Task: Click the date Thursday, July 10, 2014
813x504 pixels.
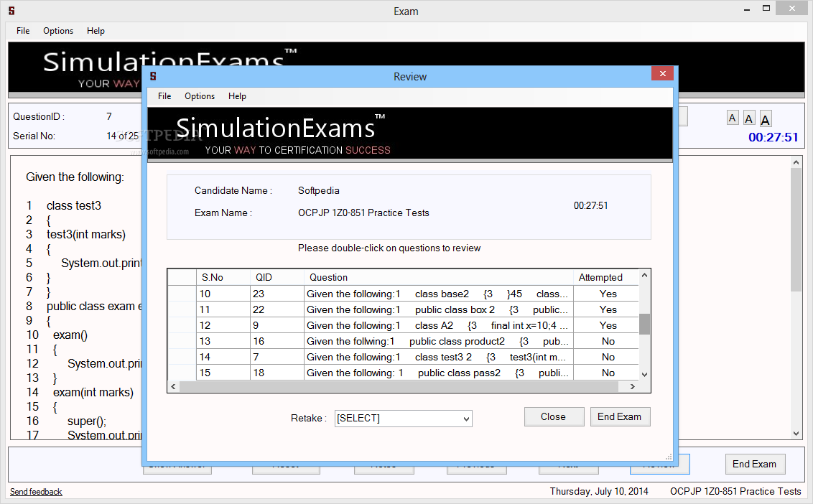Action: tap(599, 492)
